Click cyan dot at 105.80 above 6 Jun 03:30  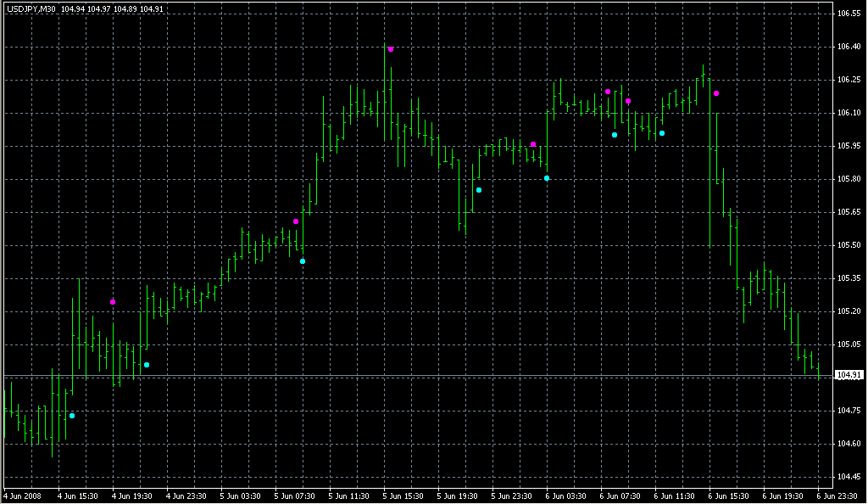coord(547,178)
